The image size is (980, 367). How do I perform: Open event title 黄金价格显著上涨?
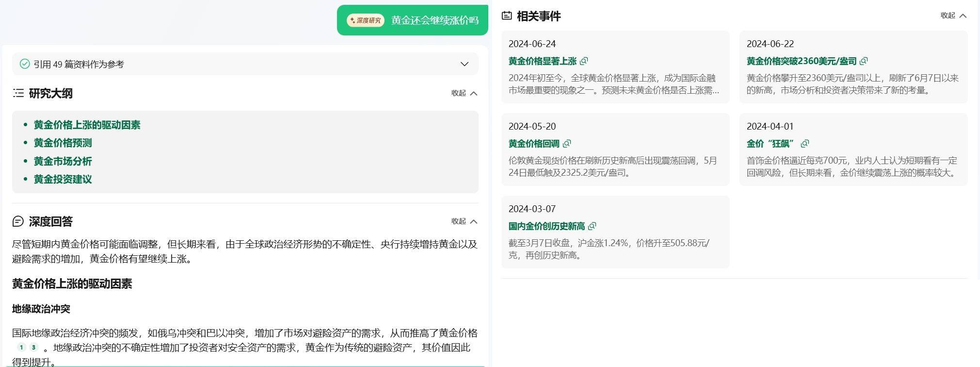(x=542, y=61)
